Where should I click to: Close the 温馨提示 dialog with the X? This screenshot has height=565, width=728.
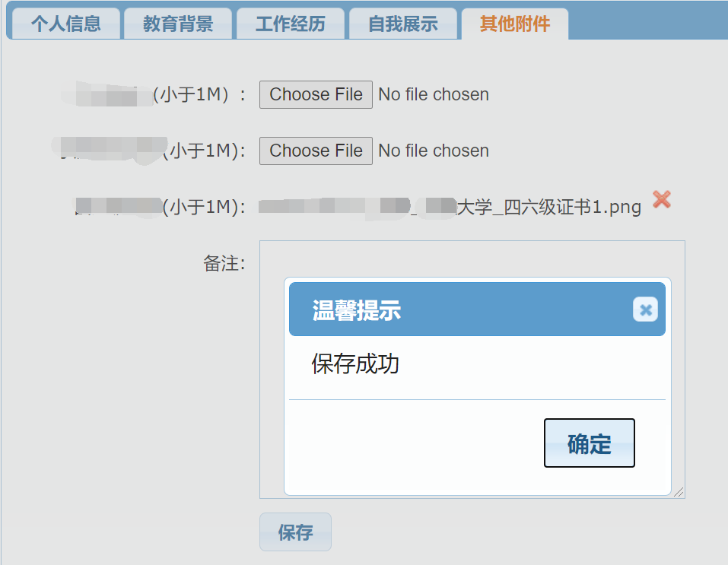point(645,309)
